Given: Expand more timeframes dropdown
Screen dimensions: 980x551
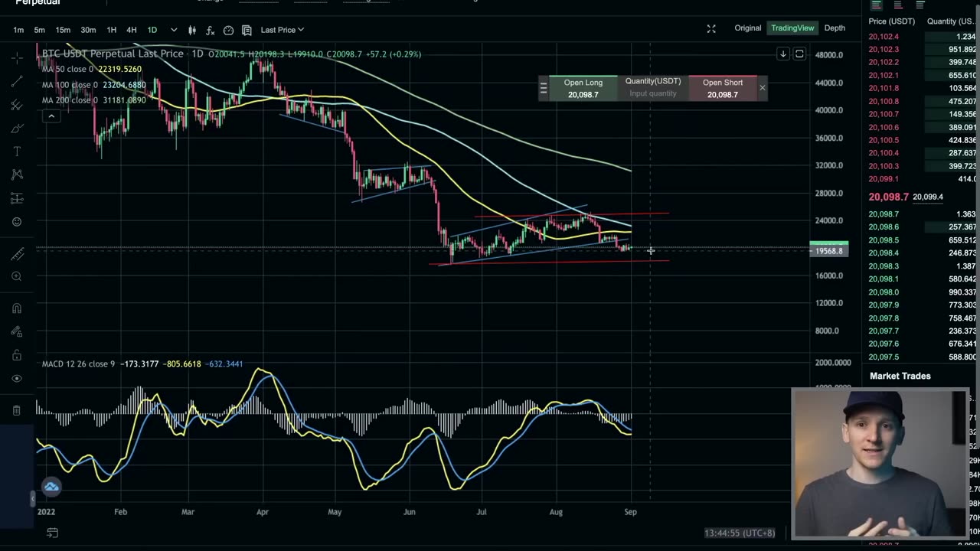Looking at the screenshot, I should point(174,30).
